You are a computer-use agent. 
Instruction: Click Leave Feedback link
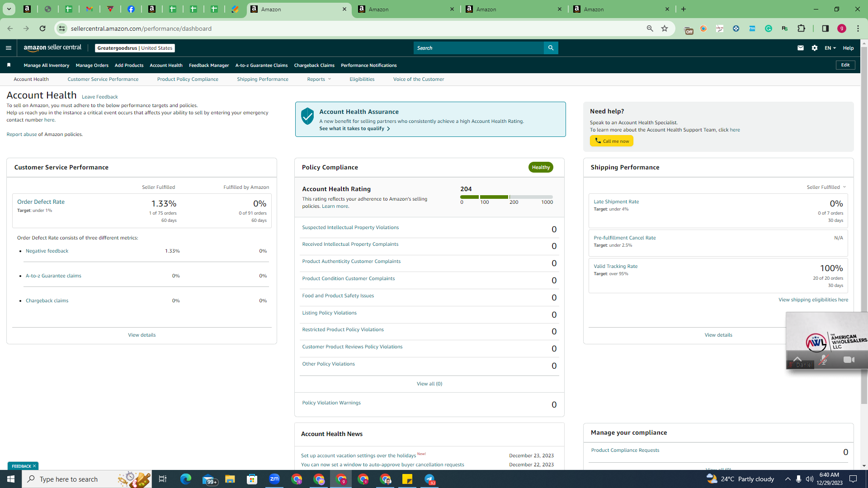point(99,97)
